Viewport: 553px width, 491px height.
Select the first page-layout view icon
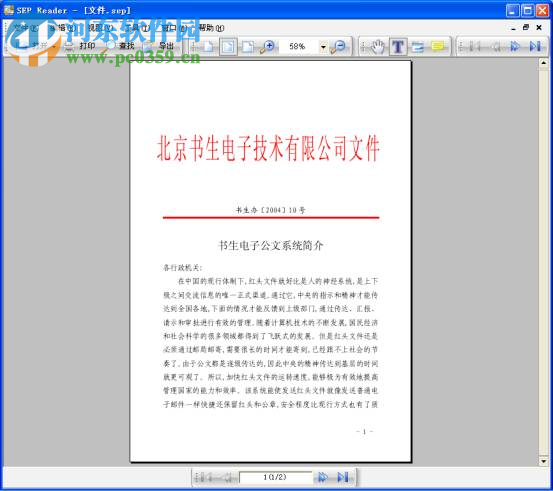pyautogui.click(x=208, y=47)
